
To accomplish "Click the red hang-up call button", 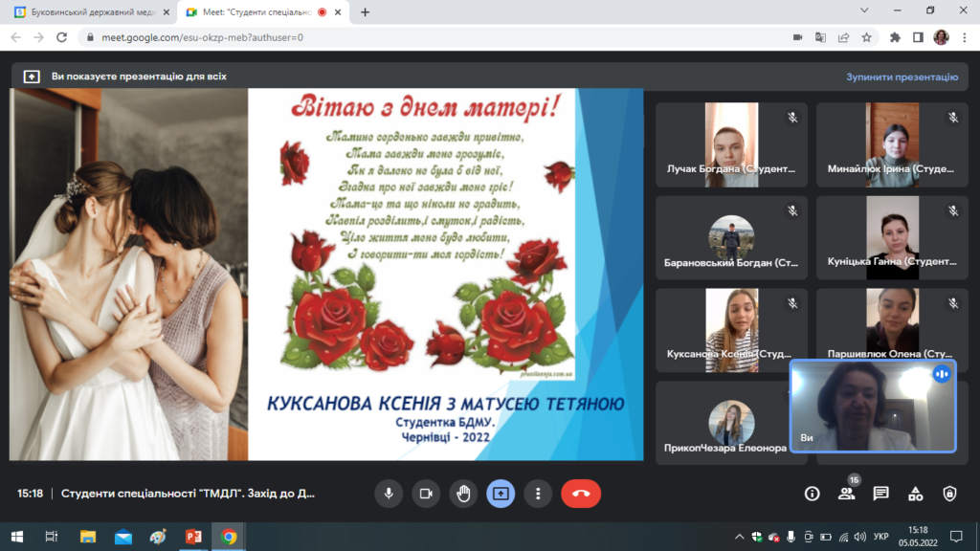I will [x=580, y=494].
